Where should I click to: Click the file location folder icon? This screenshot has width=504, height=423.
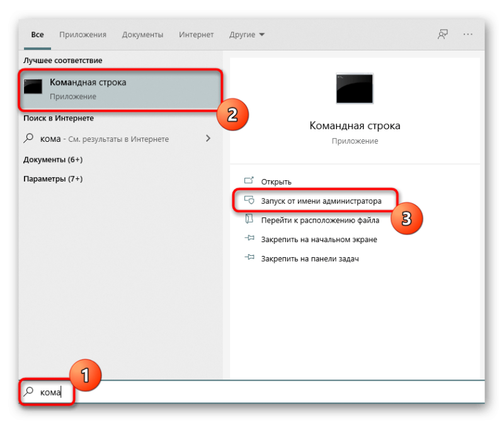(249, 219)
